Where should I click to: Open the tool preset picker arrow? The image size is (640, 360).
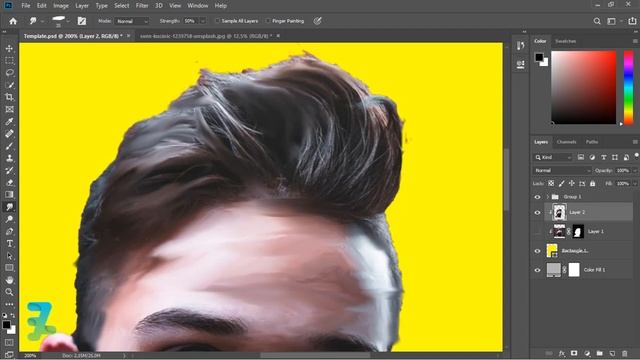(42, 21)
